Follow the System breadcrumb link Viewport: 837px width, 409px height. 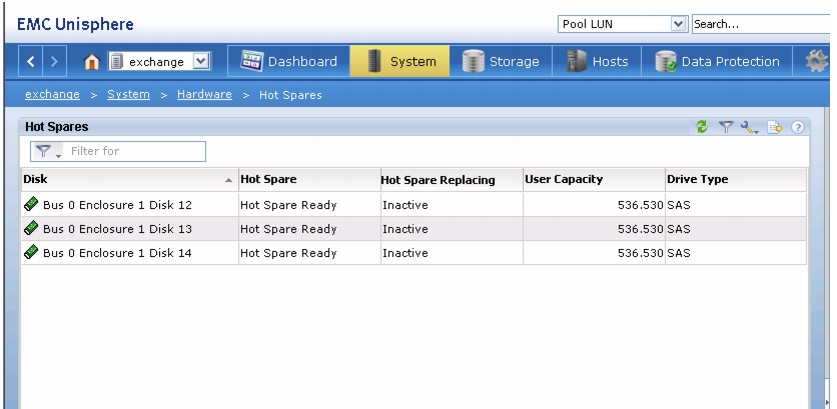128,95
